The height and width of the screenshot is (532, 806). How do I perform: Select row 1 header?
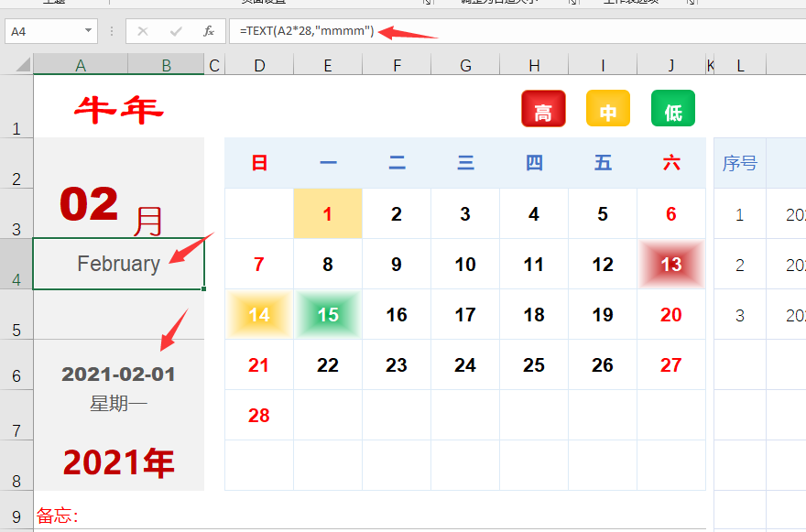(16, 106)
